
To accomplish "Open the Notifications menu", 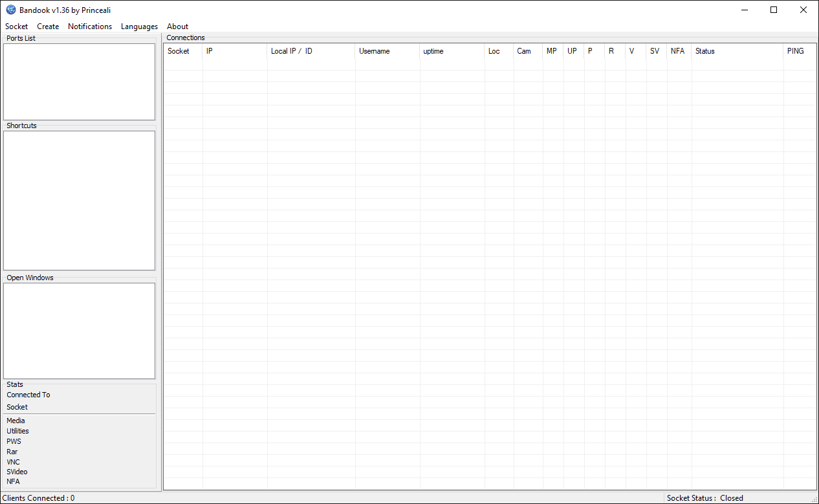I will coord(90,27).
